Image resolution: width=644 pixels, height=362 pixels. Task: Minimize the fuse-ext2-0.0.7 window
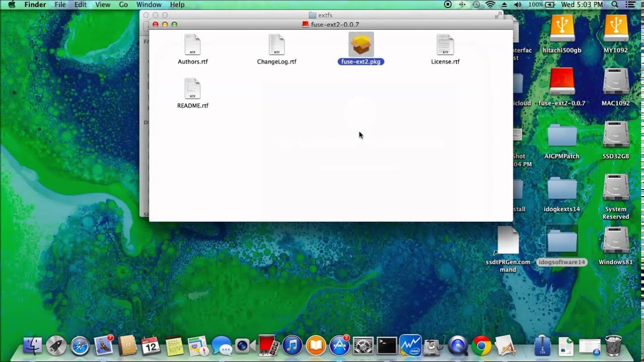[165, 24]
